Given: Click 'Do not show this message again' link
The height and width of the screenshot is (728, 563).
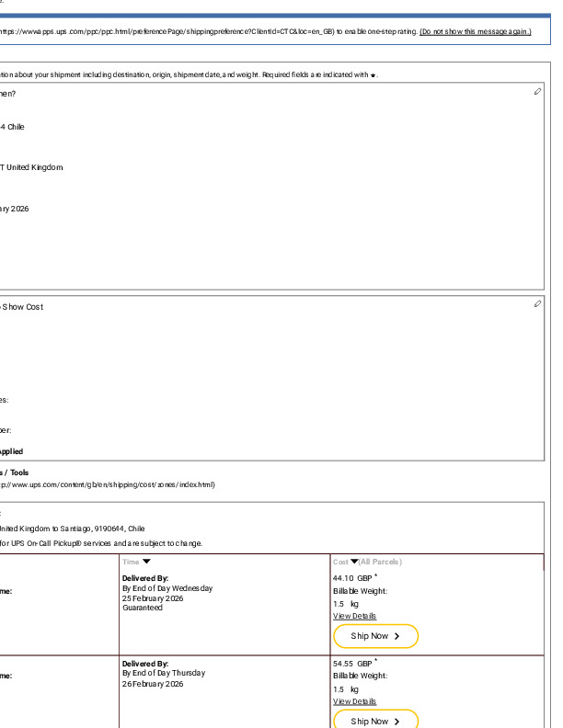Looking at the screenshot, I should coord(475,31).
